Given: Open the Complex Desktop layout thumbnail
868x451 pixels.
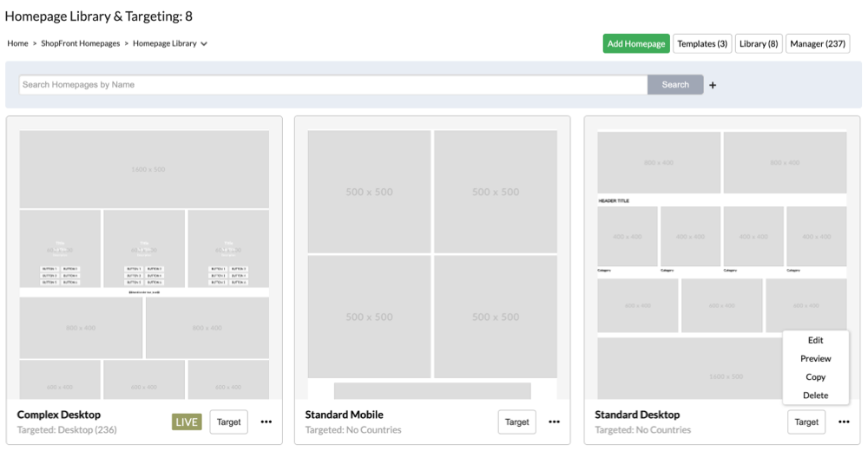Looking at the screenshot, I should (x=144, y=265).
